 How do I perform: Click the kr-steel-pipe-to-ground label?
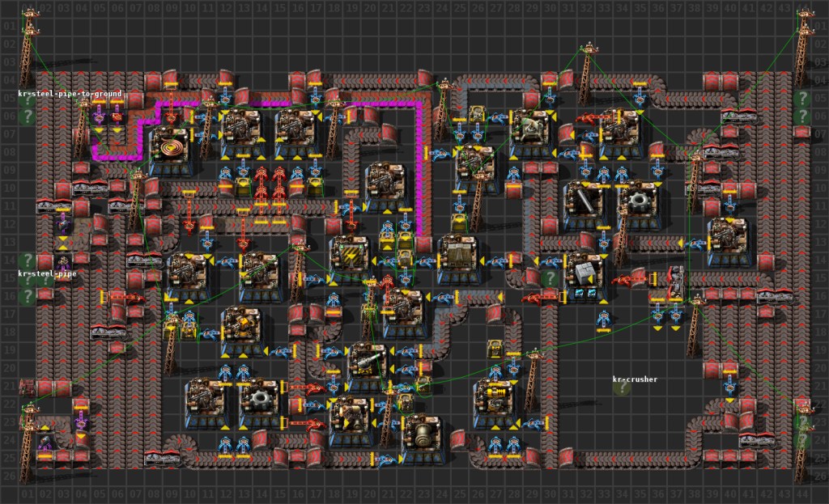[70, 94]
